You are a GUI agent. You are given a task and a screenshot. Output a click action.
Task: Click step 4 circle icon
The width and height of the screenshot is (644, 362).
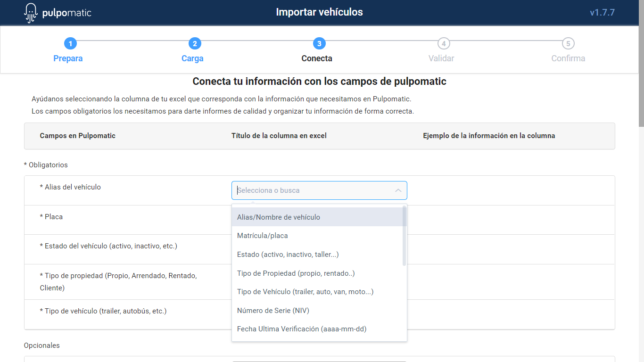tap(443, 44)
